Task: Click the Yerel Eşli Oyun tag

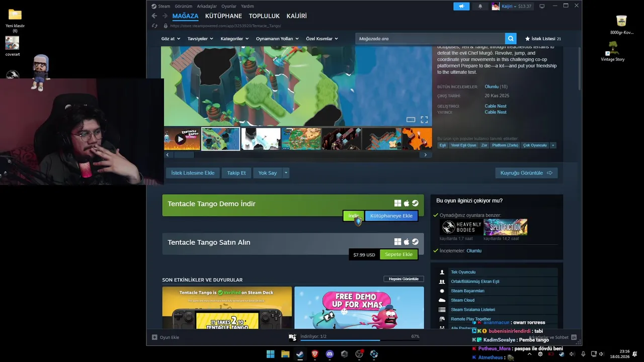Action: [x=463, y=145]
